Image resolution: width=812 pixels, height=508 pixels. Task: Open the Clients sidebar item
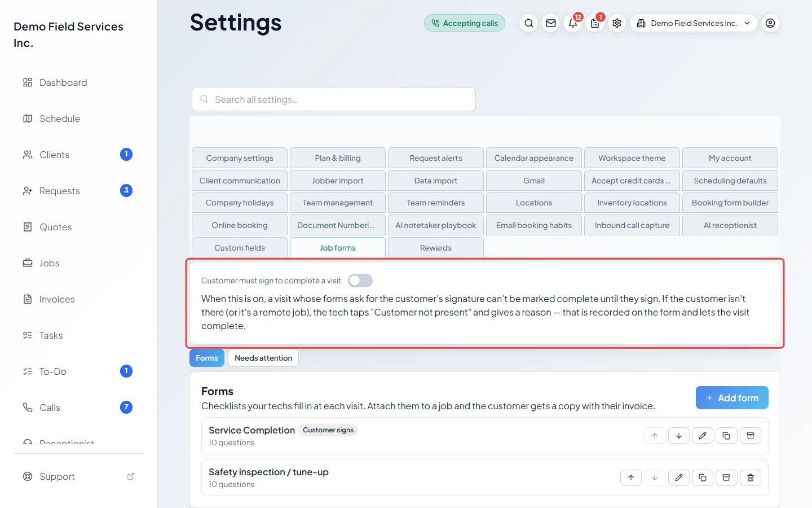[x=79, y=155]
